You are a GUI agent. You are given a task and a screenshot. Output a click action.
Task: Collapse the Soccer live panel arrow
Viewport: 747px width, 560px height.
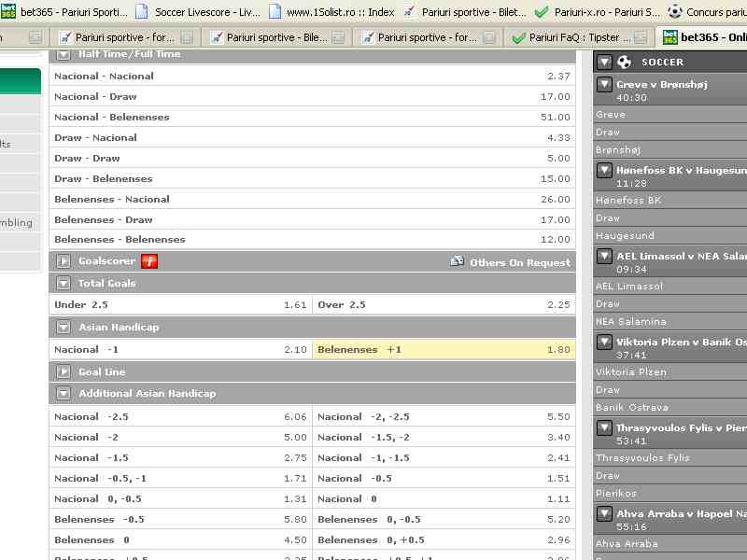(x=604, y=62)
